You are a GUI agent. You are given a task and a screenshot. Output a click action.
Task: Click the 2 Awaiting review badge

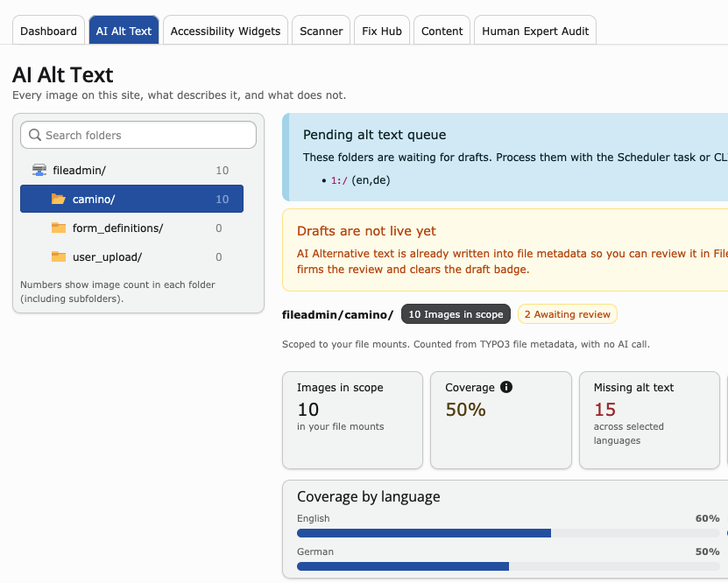coord(568,314)
